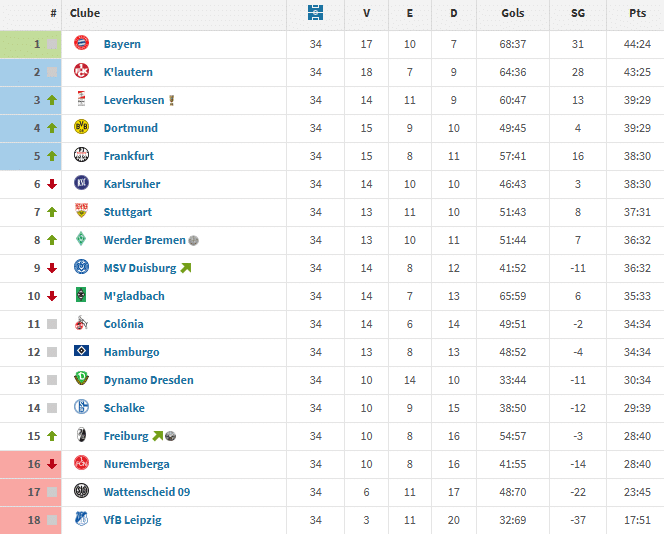Open the Wattenscheid 09 team link
Screen dimensions: 664x534
click(147, 492)
